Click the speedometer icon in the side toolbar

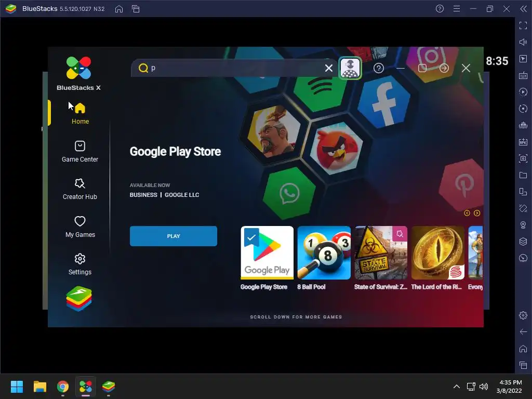tap(523, 258)
